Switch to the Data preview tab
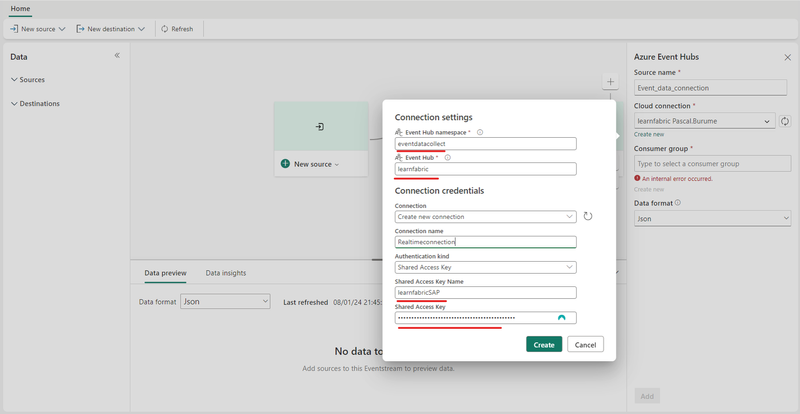 click(x=165, y=273)
